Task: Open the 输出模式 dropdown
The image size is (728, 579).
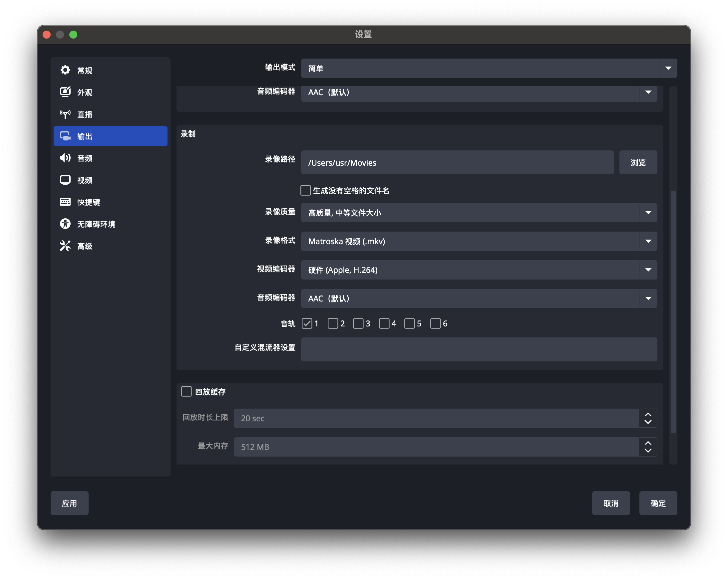Action: (489, 68)
